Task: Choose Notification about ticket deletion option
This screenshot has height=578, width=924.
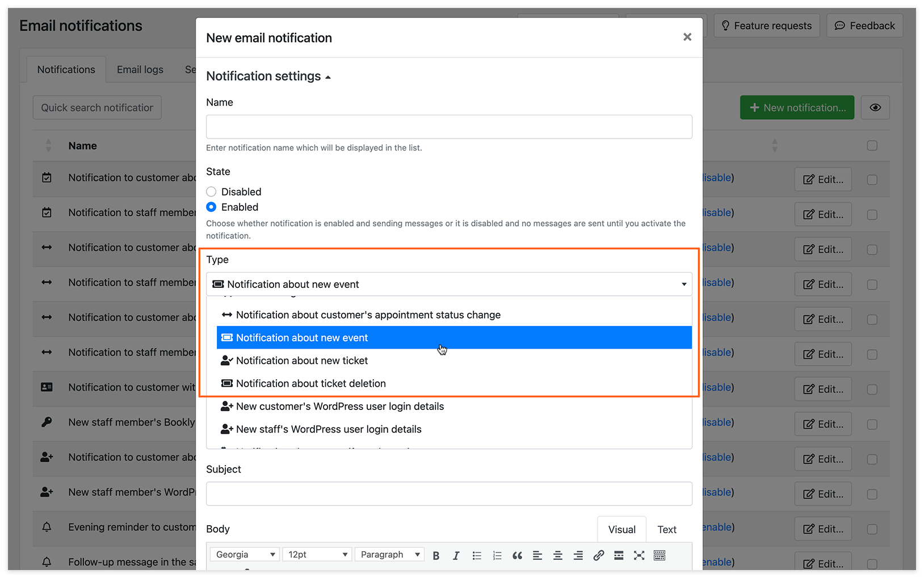Action: coord(454,383)
